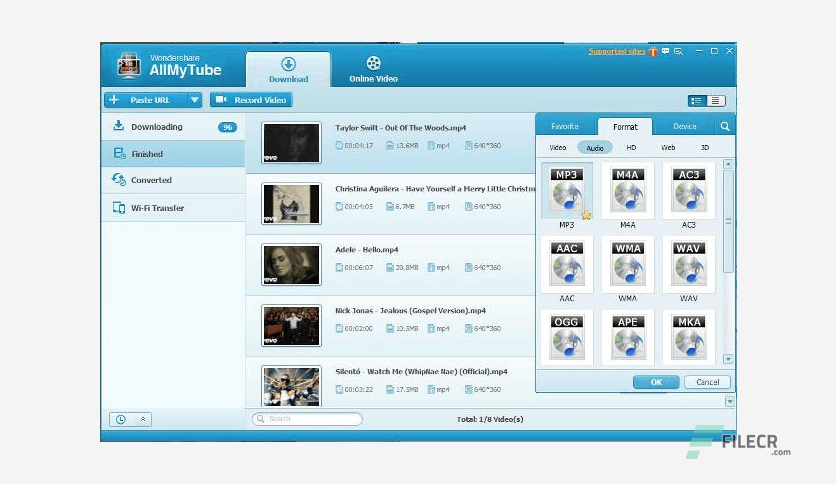836x484 pixels.
Task: Open the Downloading list in sidebar
Action: [x=173, y=127]
